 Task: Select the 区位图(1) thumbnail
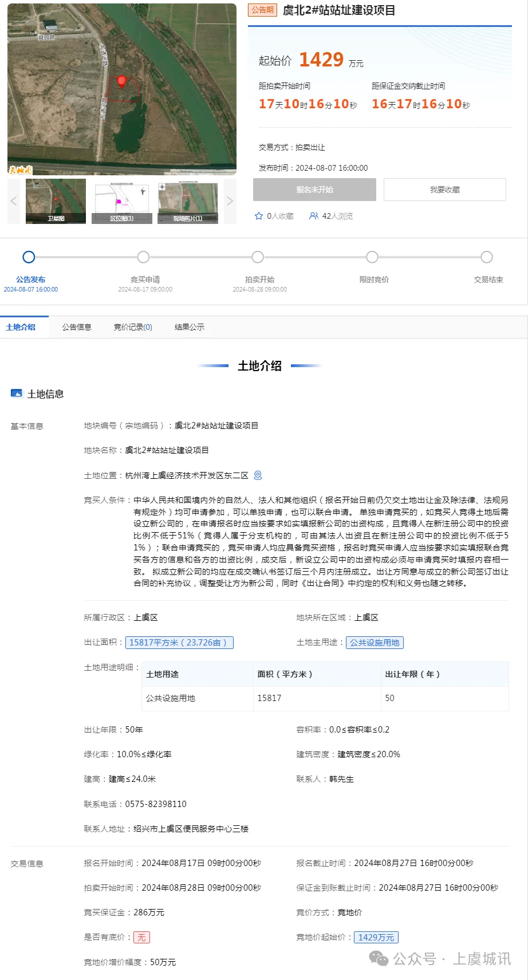coord(121,201)
